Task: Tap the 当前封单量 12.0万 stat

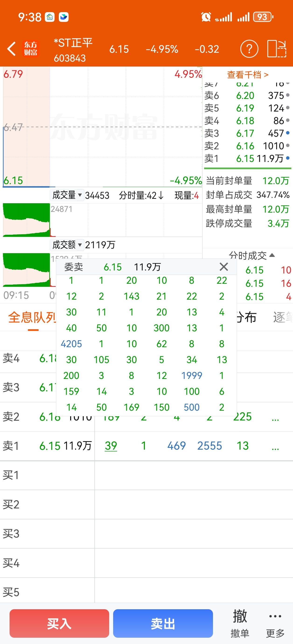Action: (x=248, y=181)
